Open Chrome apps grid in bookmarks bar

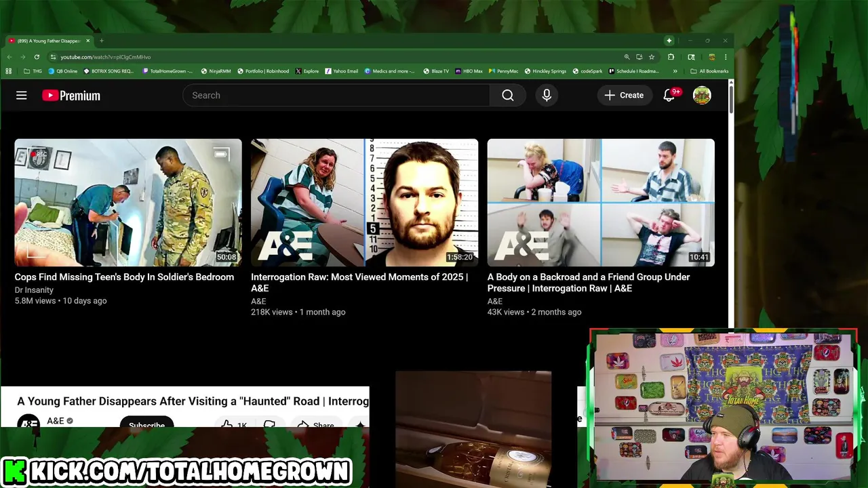tap(9, 71)
